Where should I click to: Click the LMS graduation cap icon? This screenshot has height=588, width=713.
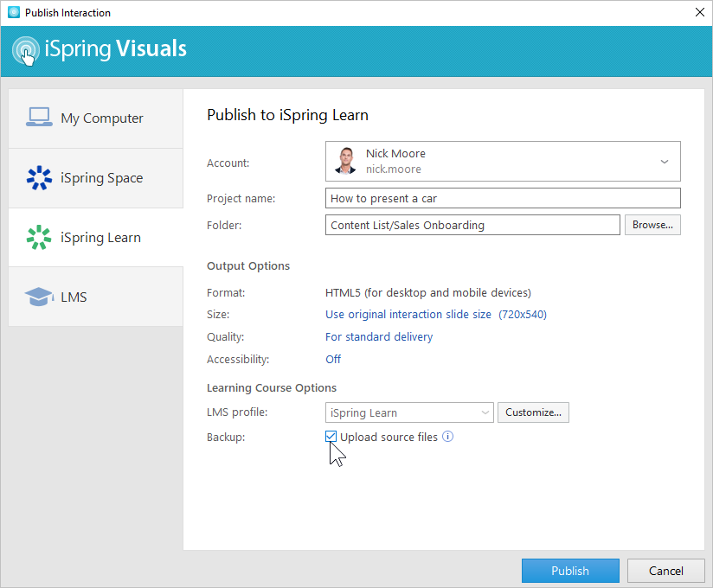(x=39, y=297)
